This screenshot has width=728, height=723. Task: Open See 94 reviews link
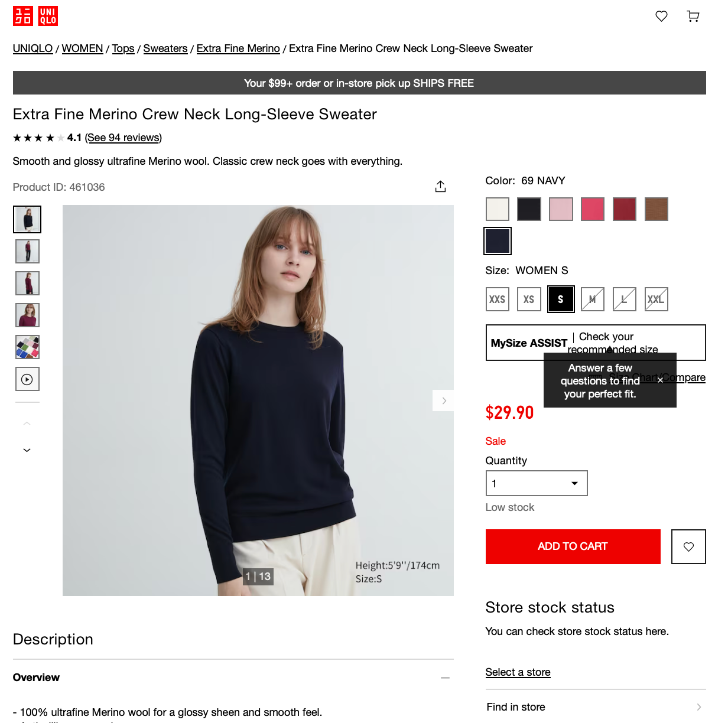tap(123, 138)
